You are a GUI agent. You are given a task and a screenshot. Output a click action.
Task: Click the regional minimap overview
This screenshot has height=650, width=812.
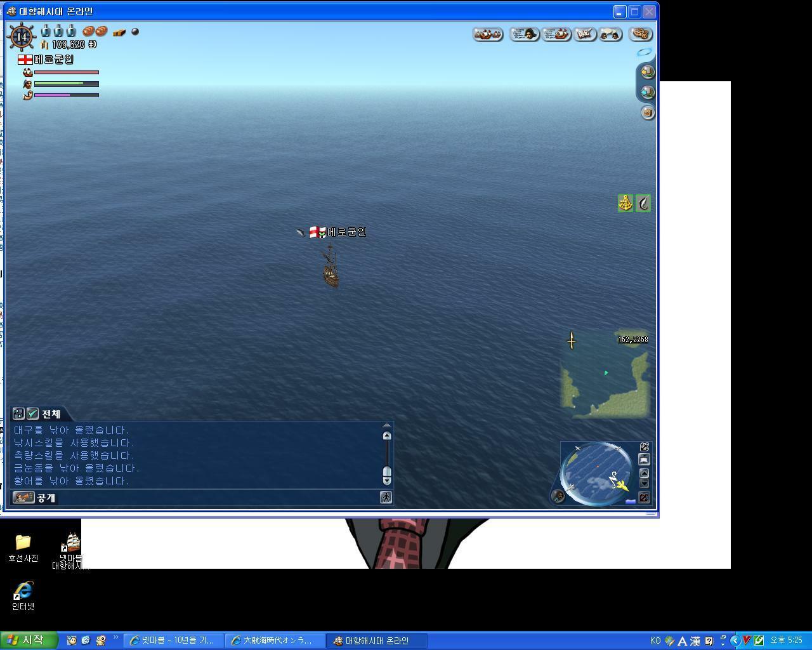coord(605,375)
